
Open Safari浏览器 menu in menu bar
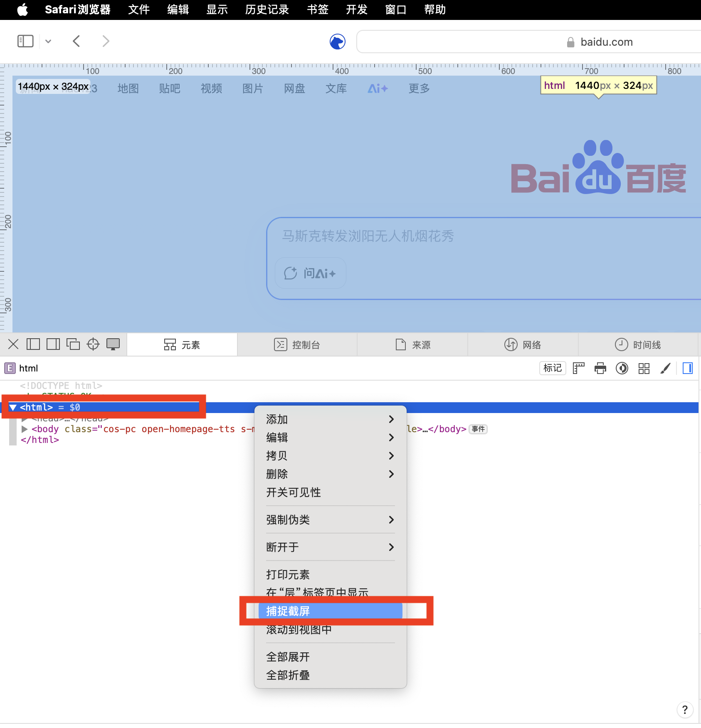click(x=77, y=9)
